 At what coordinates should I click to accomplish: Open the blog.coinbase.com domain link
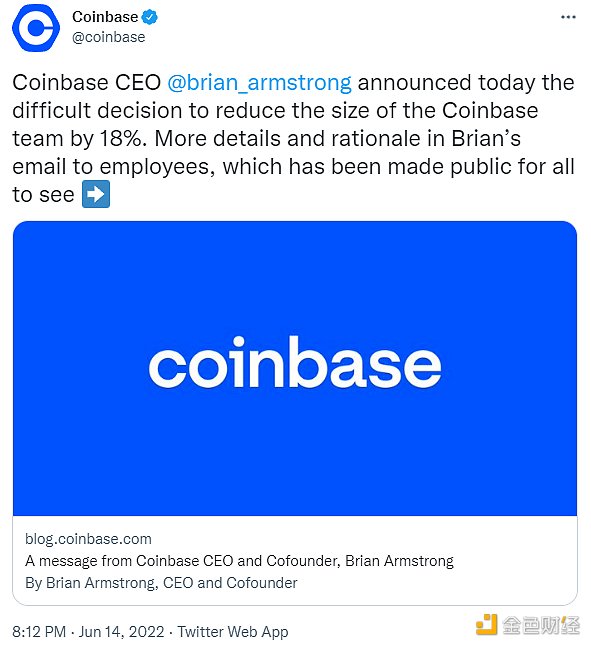pos(88,539)
